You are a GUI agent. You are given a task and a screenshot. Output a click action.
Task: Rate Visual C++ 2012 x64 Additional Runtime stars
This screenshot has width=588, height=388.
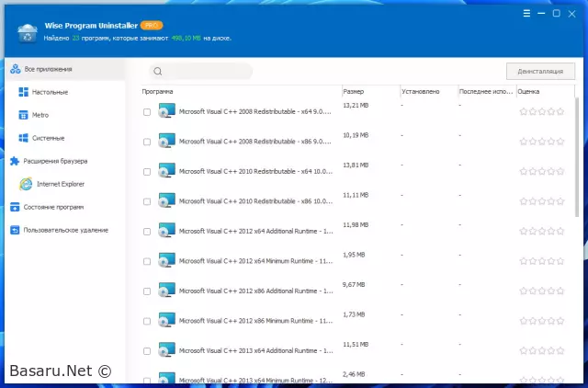pyautogui.click(x=542, y=231)
